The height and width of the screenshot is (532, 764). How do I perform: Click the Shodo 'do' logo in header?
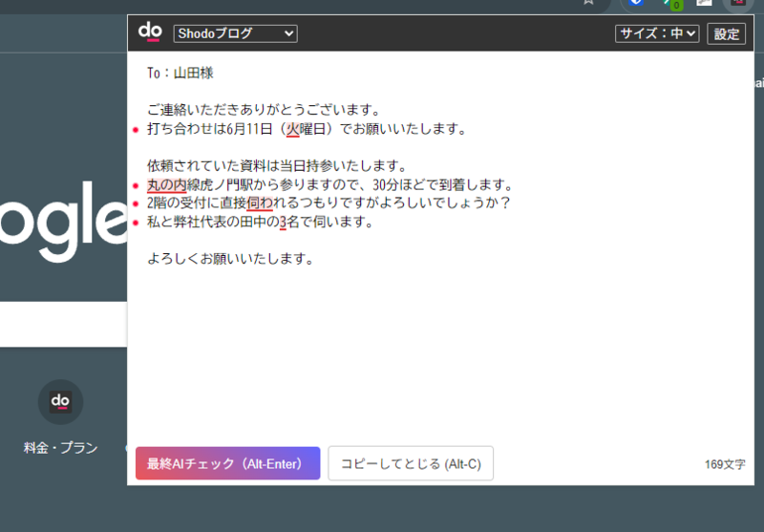[150, 32]
